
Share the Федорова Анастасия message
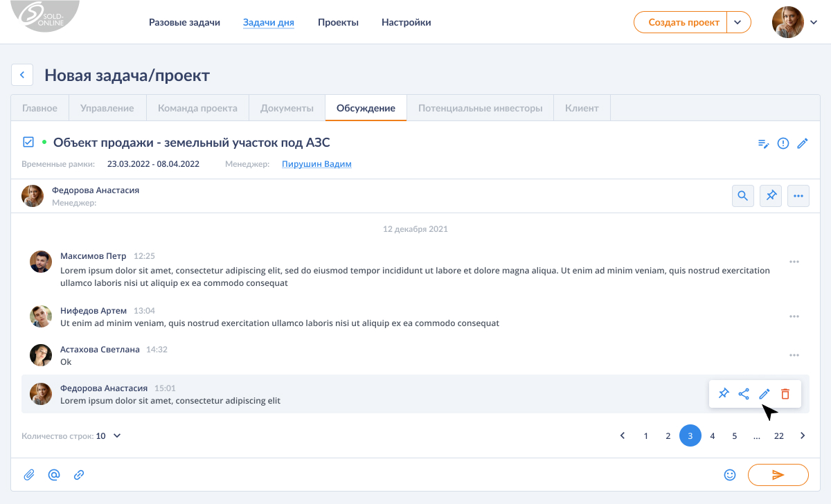click(x=744, y=394)
